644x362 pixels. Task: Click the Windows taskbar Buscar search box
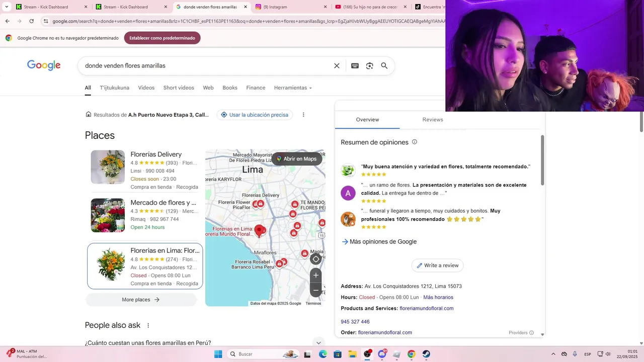[263, 354]
